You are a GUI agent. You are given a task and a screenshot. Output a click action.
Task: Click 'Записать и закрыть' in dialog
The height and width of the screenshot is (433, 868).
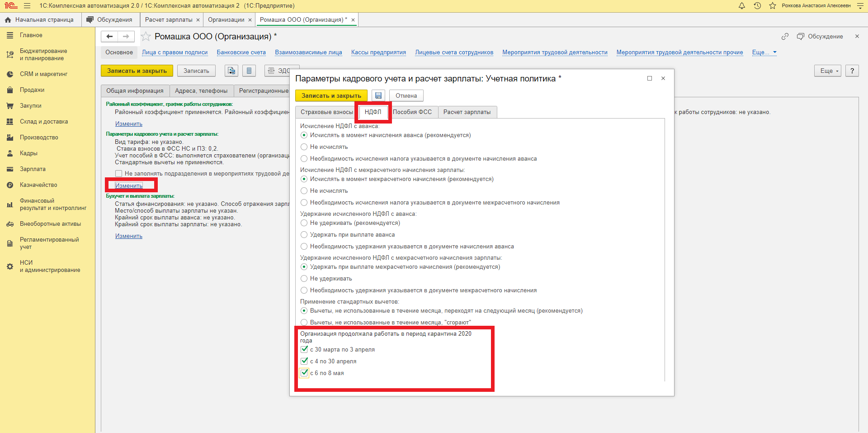click(x=331, y=95)
